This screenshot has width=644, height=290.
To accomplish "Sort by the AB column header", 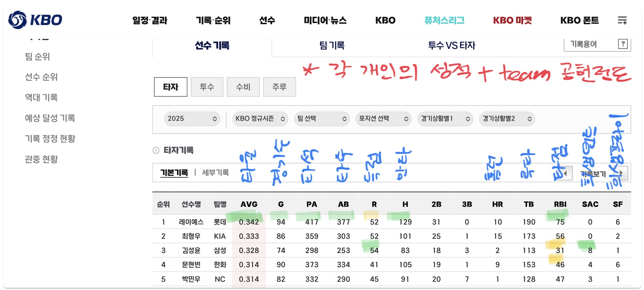I will coord(343,205).
